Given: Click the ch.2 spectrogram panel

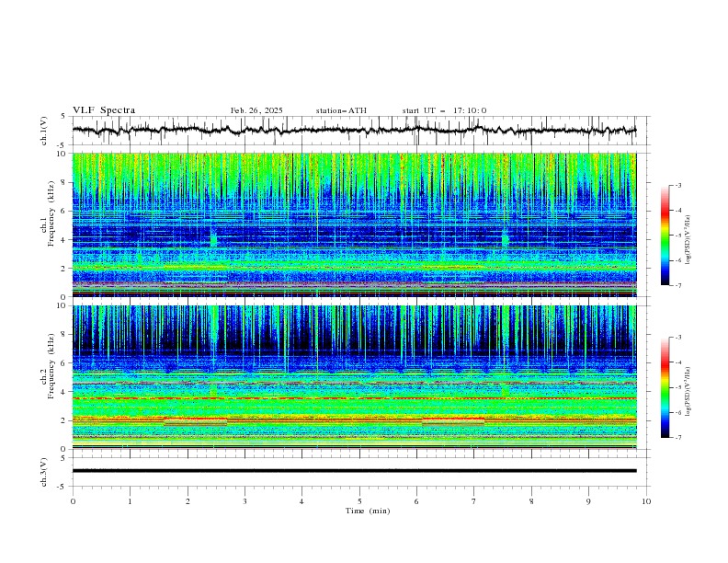Looking at the screenshot, I should coord(354,377).
